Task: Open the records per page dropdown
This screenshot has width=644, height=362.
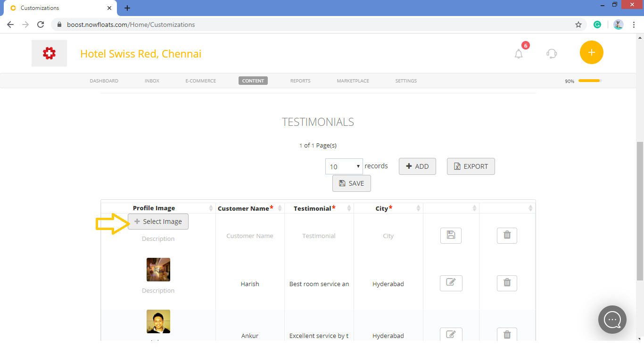Action: coord(344,166)
